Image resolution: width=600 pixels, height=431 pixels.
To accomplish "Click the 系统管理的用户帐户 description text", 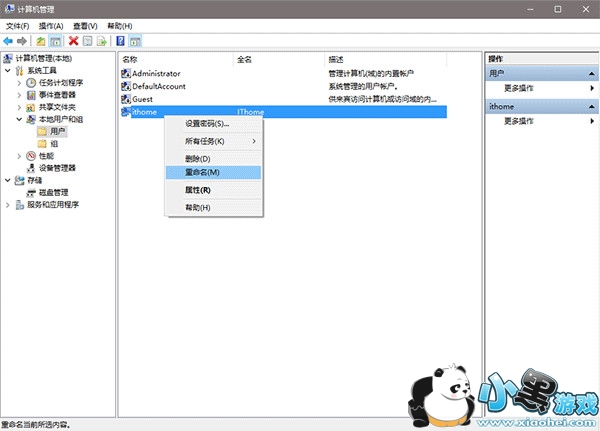I will [363, 86].
